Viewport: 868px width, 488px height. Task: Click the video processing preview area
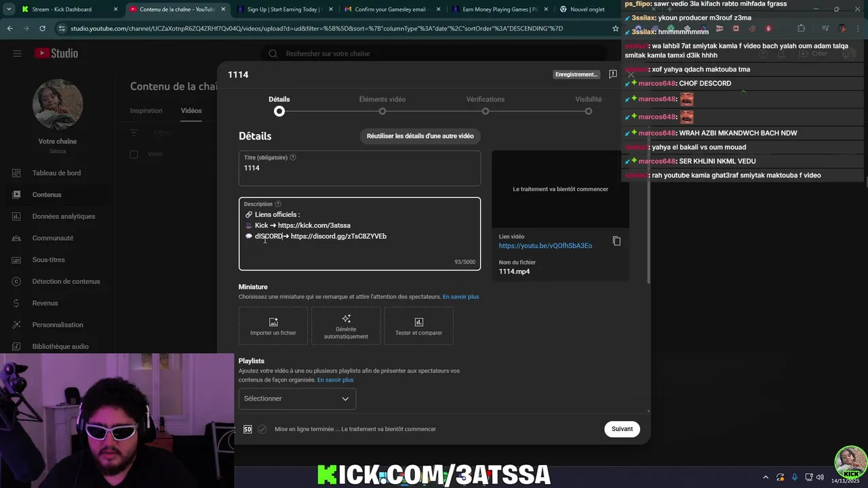coord(560,189)
